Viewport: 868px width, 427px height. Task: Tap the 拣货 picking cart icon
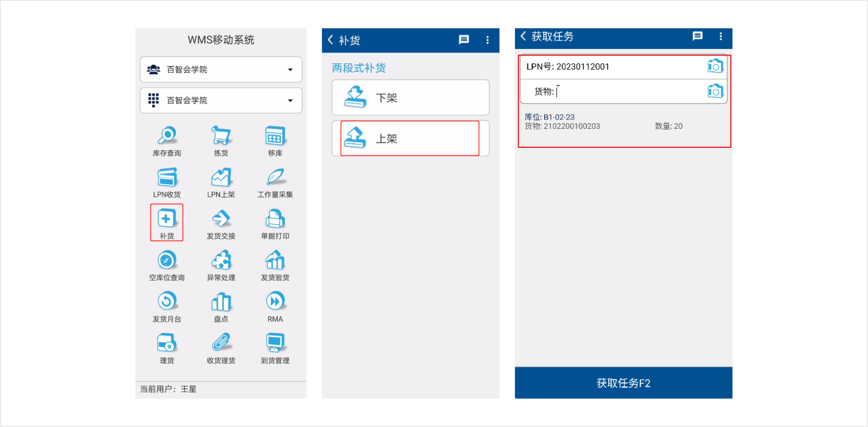221,136
